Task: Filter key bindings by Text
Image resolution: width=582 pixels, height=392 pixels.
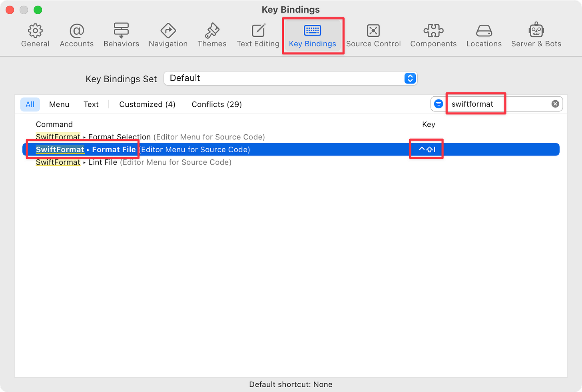Action: click(91, 104)
